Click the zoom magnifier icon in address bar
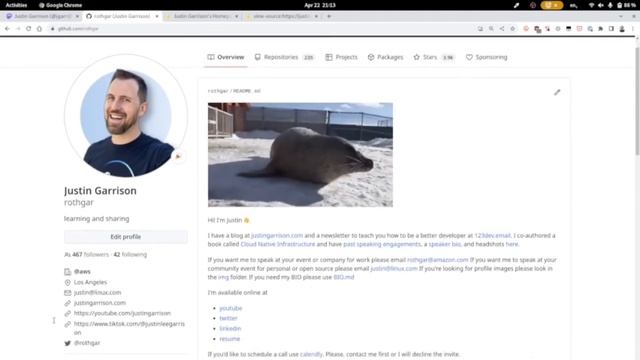This screenshot has width=640, height=360. point(491,29)
